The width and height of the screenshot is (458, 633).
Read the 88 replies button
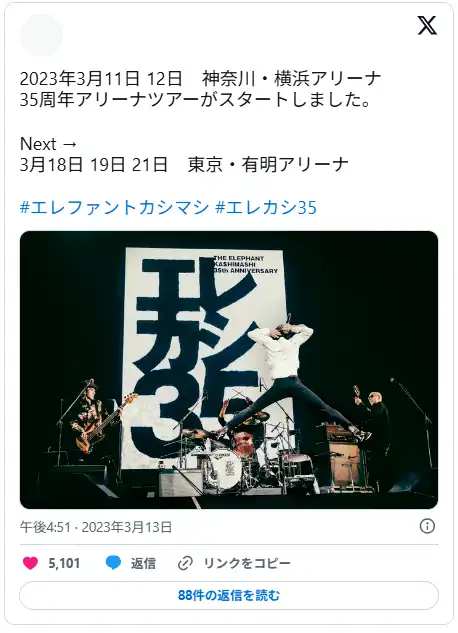pos(229,595)
